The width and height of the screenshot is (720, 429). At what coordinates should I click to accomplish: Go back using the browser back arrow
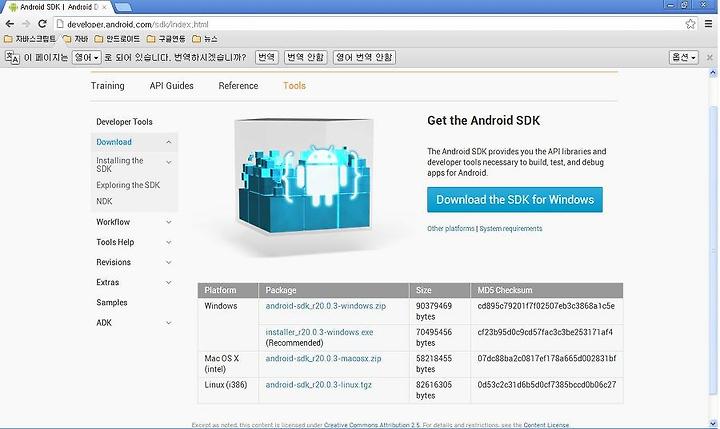pos(10,24)
